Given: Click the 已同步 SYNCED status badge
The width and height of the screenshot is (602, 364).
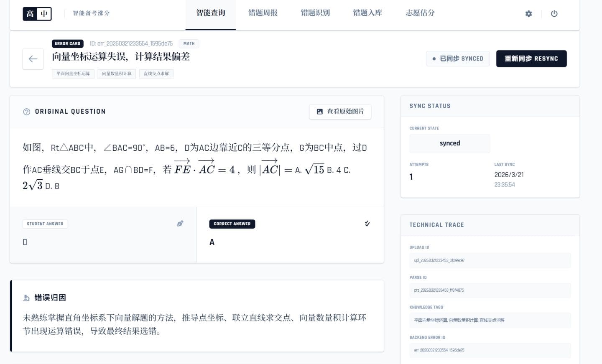Looking at the screenshot, I should pyautogui.click(x=458, y=59).
